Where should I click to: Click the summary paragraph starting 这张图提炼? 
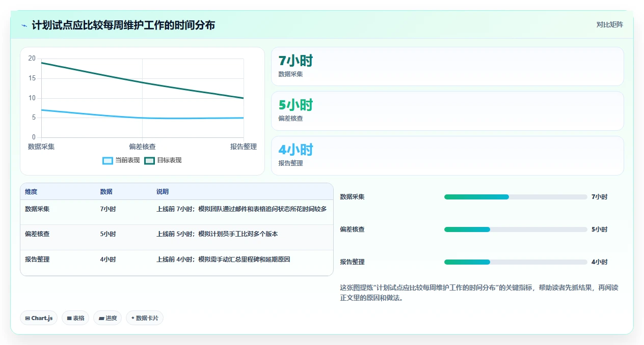479,293
